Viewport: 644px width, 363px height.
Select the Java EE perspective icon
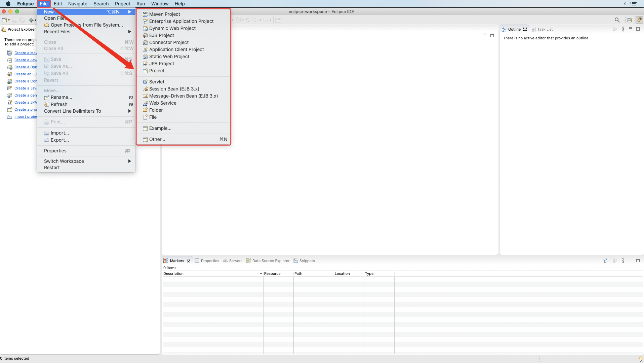point(639,20)
